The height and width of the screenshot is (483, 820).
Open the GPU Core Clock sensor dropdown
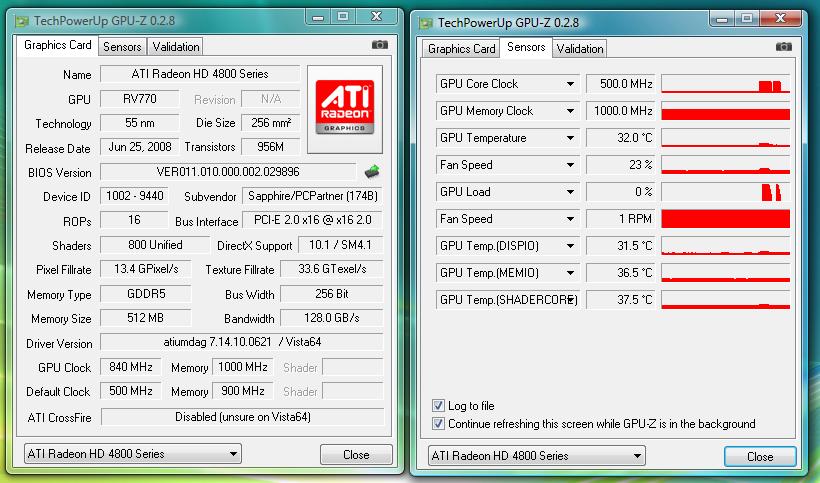point(571,84)
